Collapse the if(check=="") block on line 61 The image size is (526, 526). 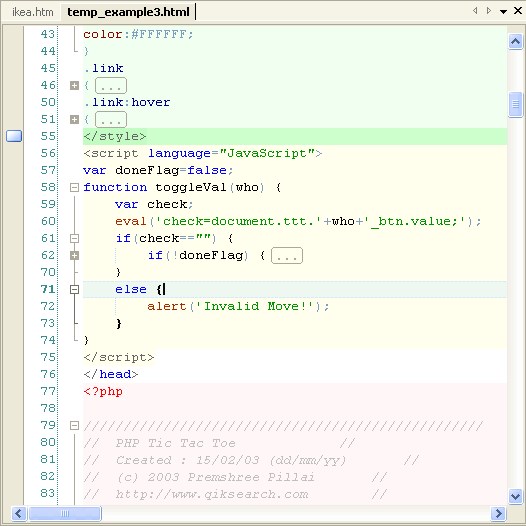pos(74,238)
